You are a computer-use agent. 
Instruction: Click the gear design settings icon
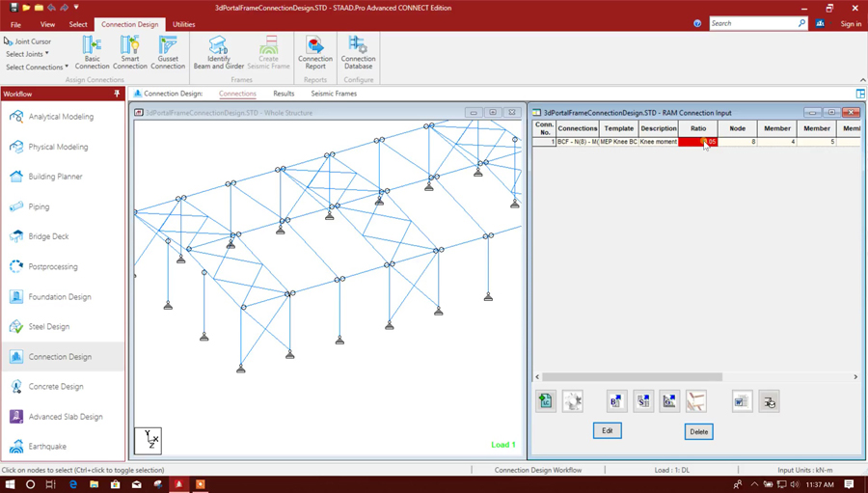[x=572, y=401]
